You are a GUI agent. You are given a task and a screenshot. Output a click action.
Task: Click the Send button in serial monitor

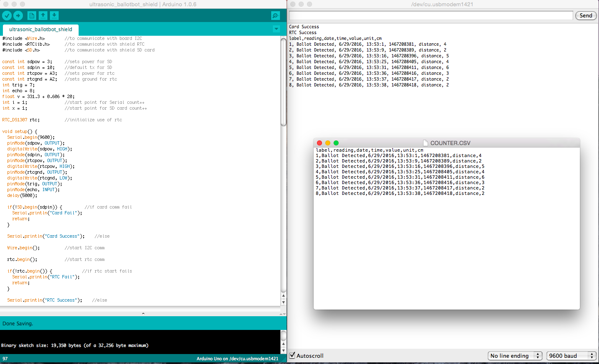coord(586,15)
